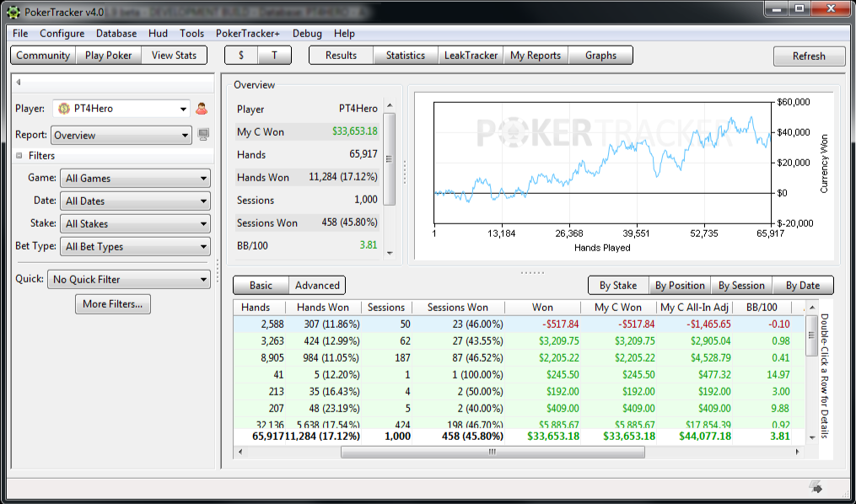Collapse the Filters section
This screenshot has width=856, height=504.
tap(19, 155)
